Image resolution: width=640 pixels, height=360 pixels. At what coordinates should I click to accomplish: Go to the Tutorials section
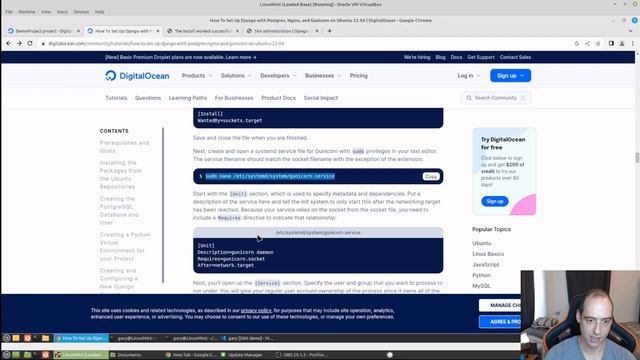point(116,98)
